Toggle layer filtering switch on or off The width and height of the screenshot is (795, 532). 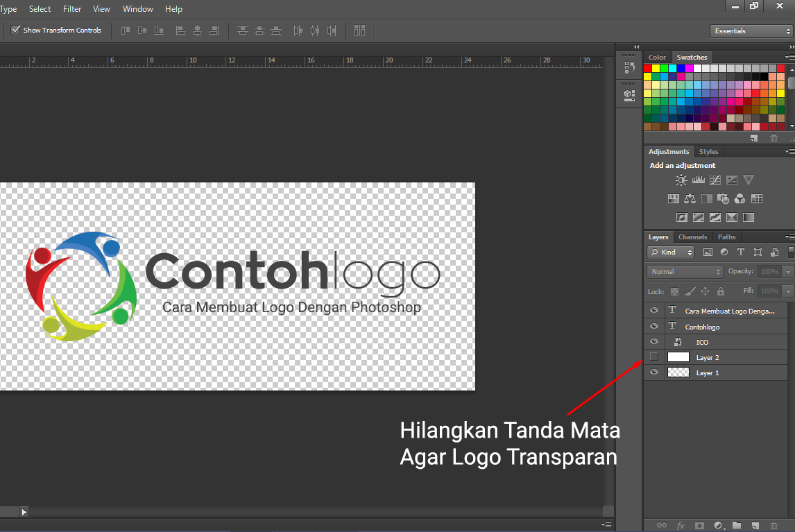click(x=791, y=252)
